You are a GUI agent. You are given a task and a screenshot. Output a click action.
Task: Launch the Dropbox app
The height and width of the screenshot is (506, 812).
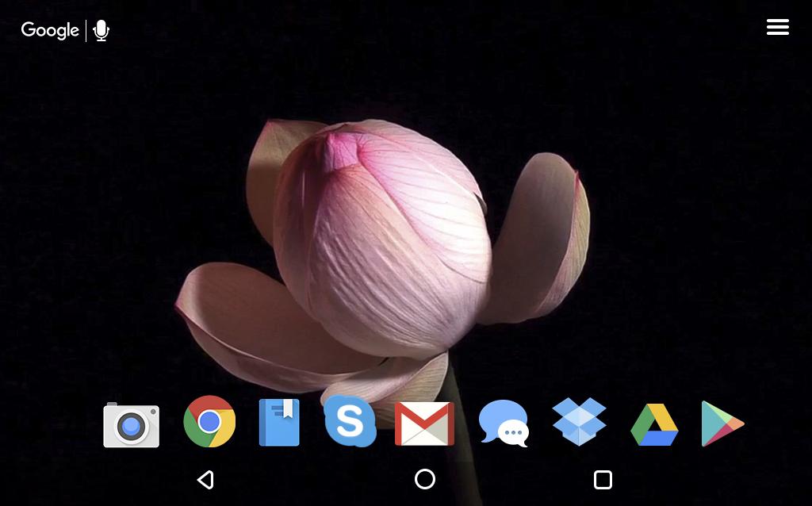click(579, 421)
